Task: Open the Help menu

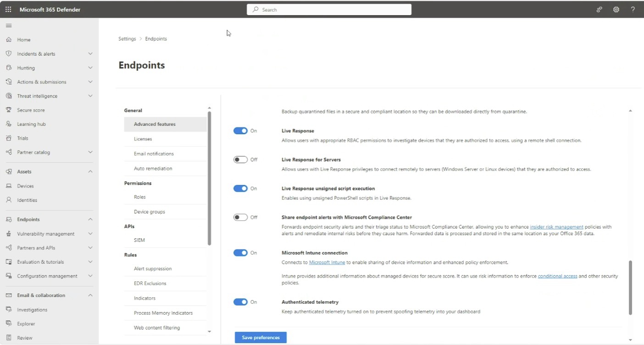Action: point(633,9)
